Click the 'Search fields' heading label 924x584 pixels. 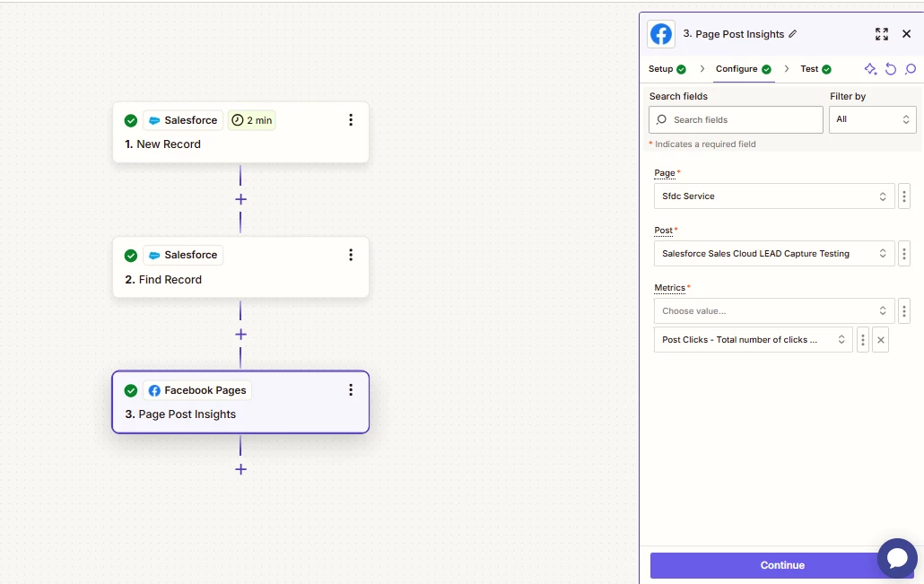pyautogui.click(x=678, y=97)
